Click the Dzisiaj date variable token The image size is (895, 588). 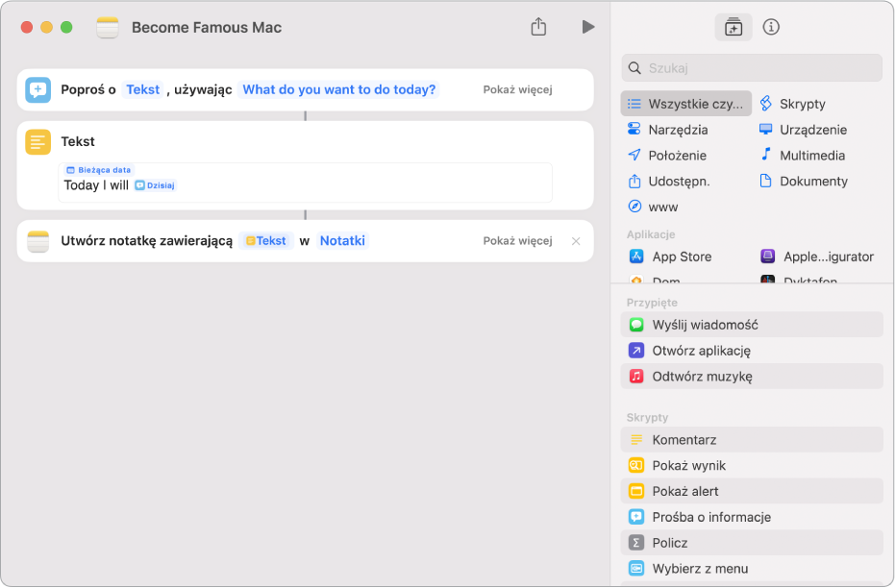tap(155, 185)
